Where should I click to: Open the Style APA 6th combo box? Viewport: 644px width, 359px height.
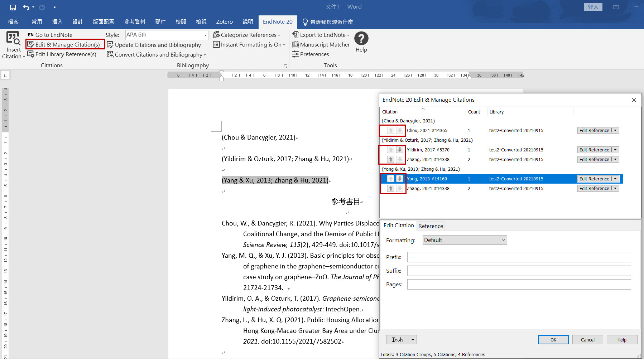tap(167, 35)
